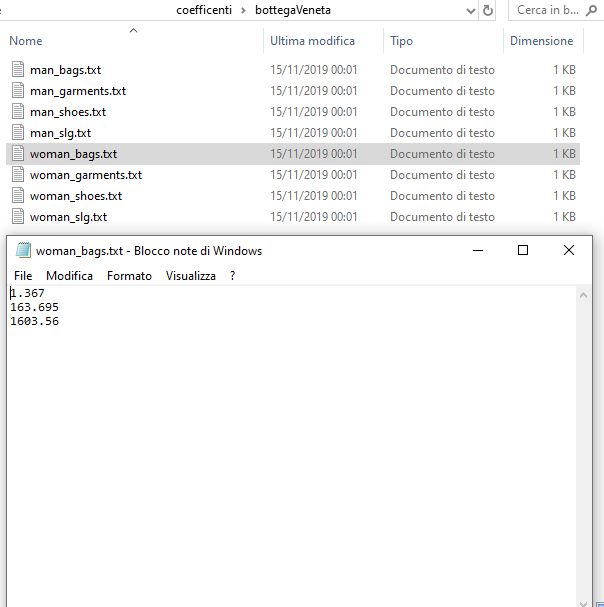The width and height of the screenshot is (604, 607).
Task: Open the File menu in Notepad
Action: coord(23,276)
